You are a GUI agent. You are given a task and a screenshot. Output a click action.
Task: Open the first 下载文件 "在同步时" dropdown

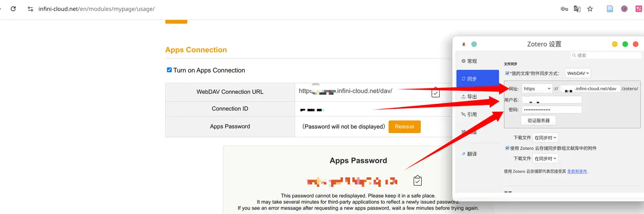546,138
